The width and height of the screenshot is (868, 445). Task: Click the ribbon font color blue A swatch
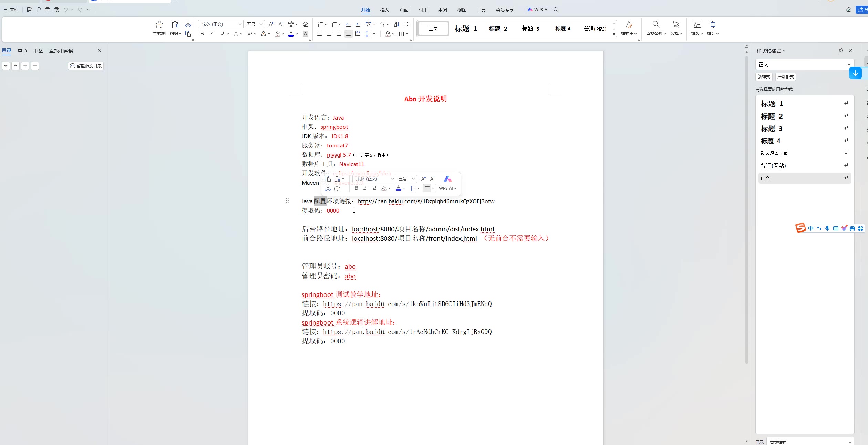291,34
